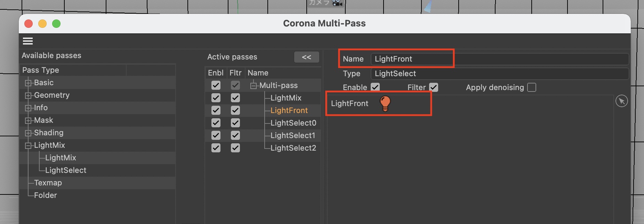Open the hamburger menu icon
This screenshot has width=644, height=224.
tap(28, 41)
